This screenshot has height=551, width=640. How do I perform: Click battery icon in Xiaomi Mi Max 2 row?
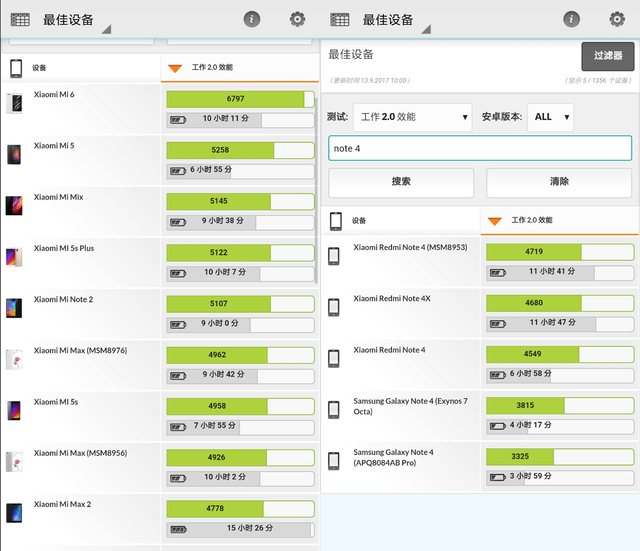click(178, 530)
